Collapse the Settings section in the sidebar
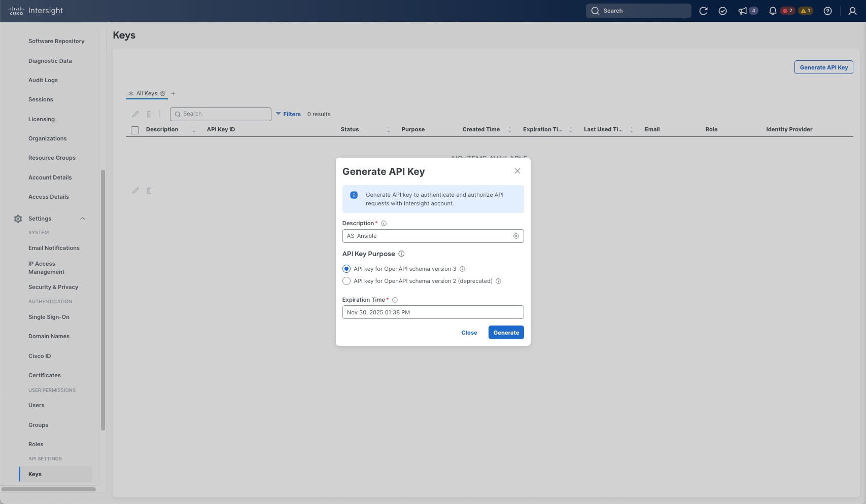 (83, 219)
